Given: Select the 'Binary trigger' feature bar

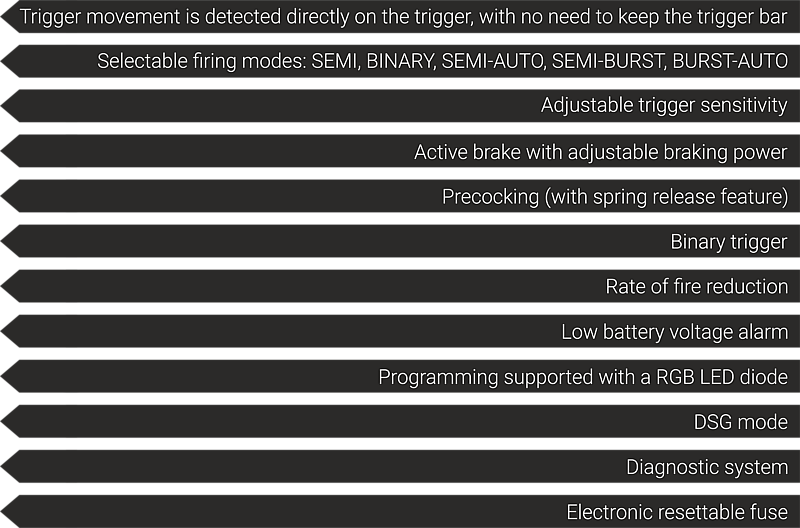Looking at the screenshot, I should point(401,241).
